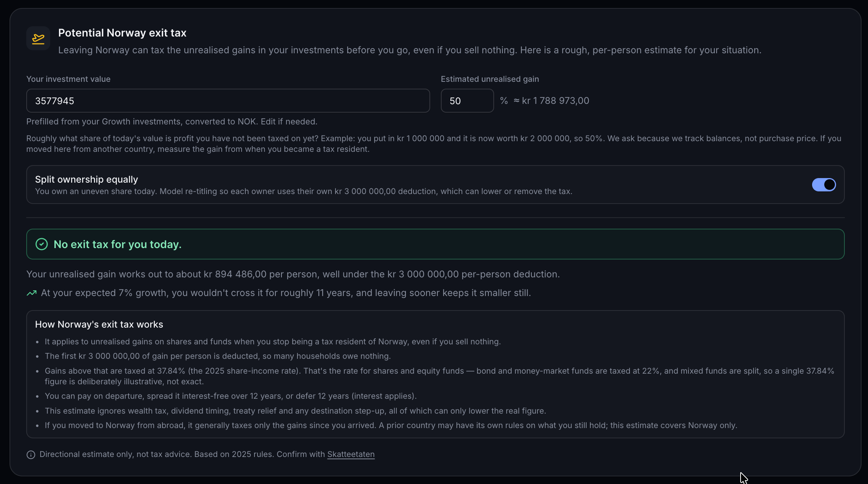This screenshot has width=868, height=484.
Task: Select the unrealised gain percent field
Action: coord(467,101)
